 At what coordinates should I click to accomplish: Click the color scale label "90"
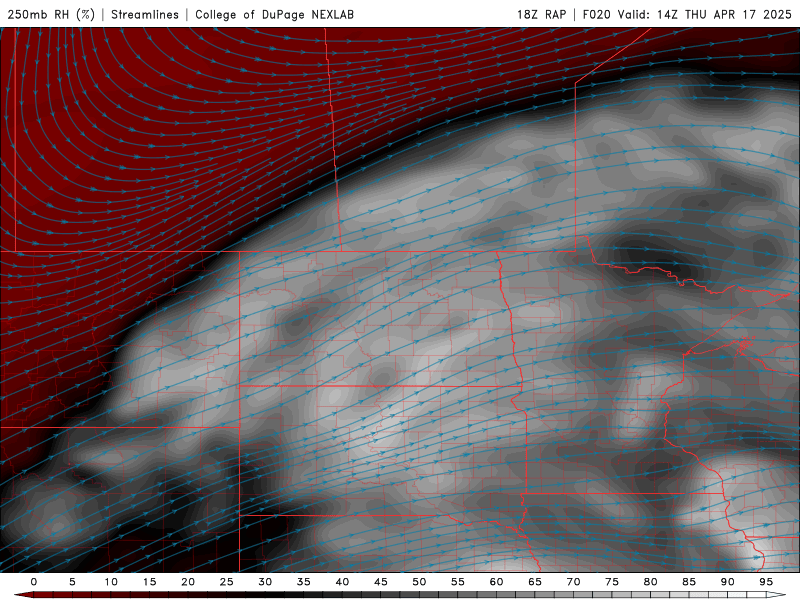pos(727,582)
